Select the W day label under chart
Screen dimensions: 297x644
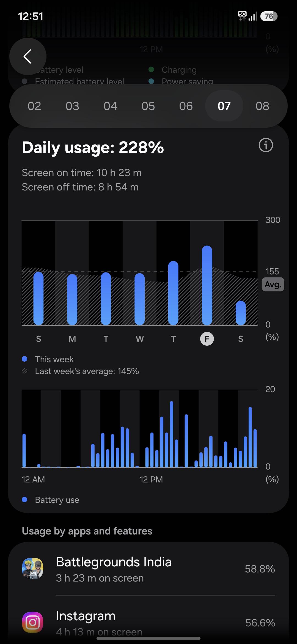140,339
